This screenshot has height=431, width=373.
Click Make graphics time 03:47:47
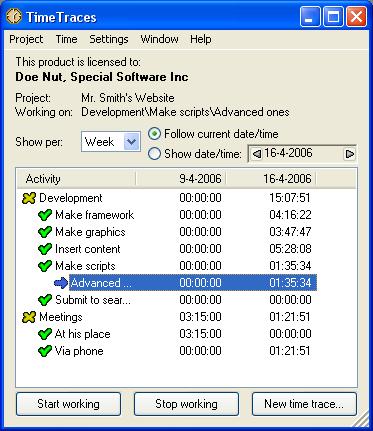[290, 232]
